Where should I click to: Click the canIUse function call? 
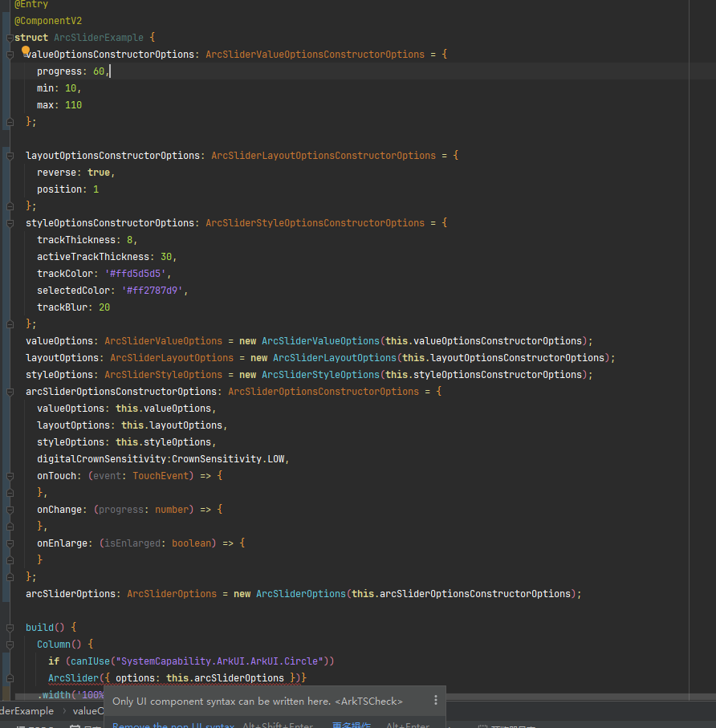click(x=90, y=661)
